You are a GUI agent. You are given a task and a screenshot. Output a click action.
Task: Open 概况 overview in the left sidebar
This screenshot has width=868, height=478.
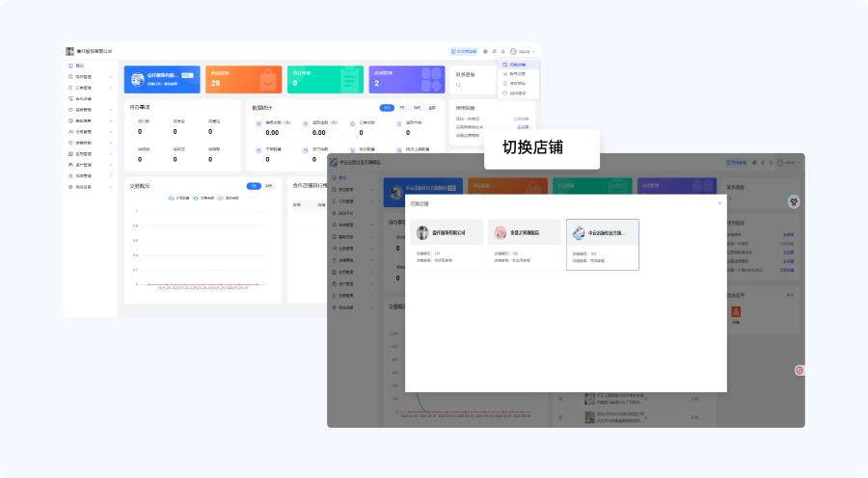coord(80,65)
